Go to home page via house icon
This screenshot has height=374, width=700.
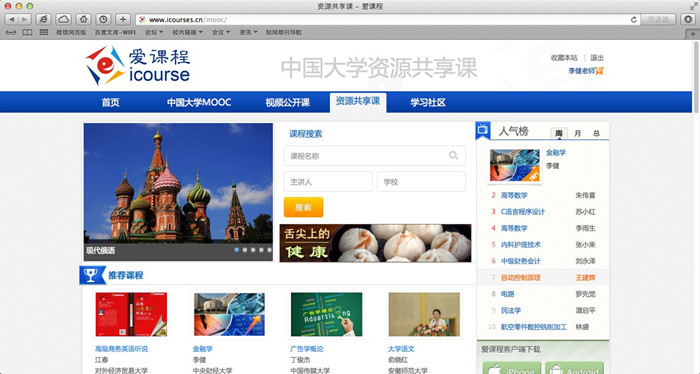tap(83, 20)
